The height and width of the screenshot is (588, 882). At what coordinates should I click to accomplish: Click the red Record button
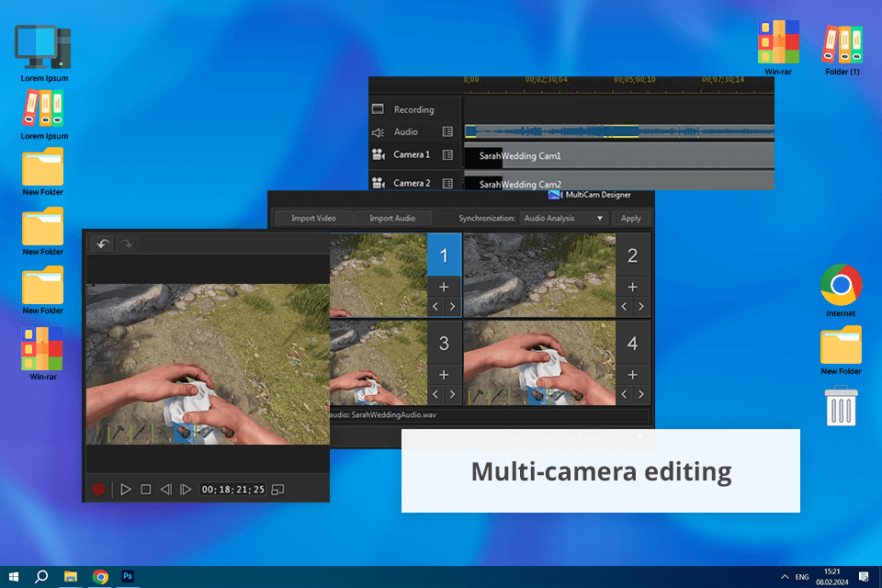click(x=98, y=490)
